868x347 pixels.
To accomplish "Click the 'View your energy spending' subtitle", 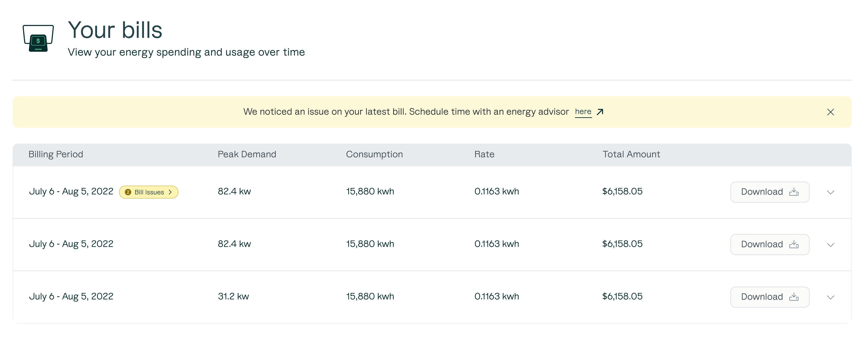I will 186,52.
